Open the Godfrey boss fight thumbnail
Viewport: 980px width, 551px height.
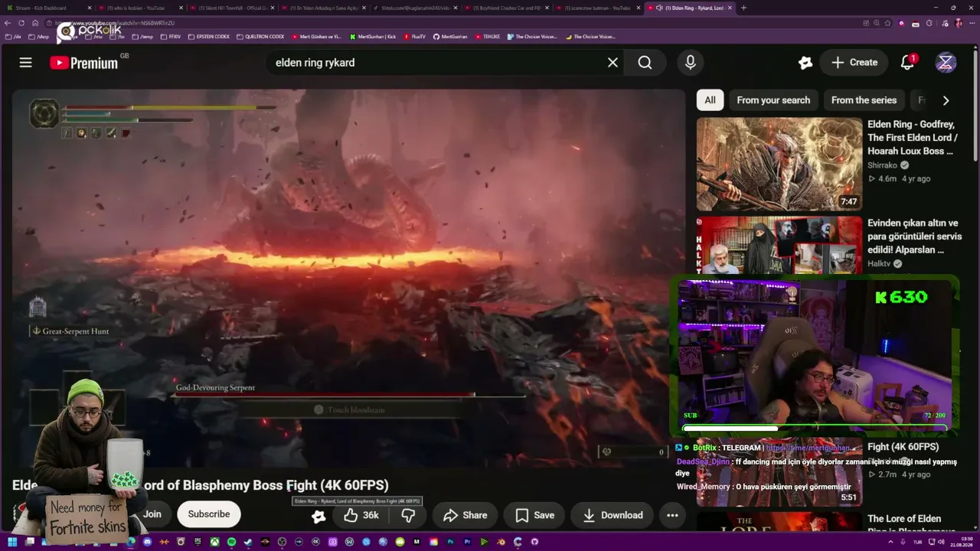point(779,164)
